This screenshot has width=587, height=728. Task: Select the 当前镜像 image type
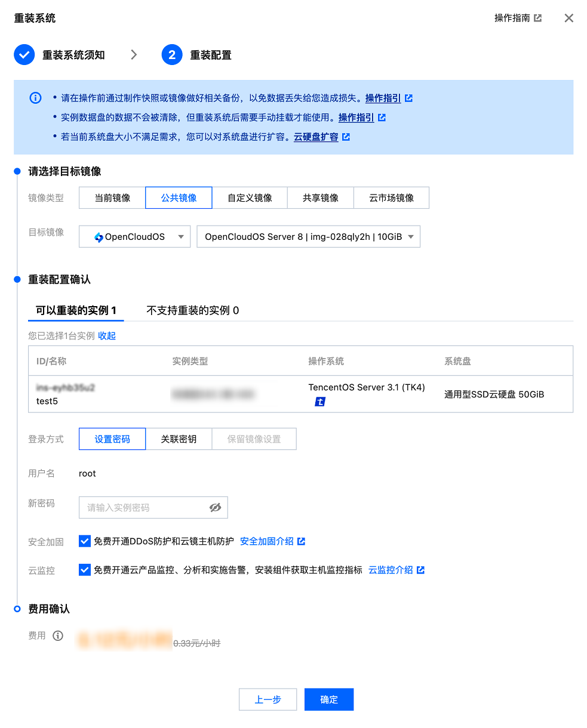(112, 198)
